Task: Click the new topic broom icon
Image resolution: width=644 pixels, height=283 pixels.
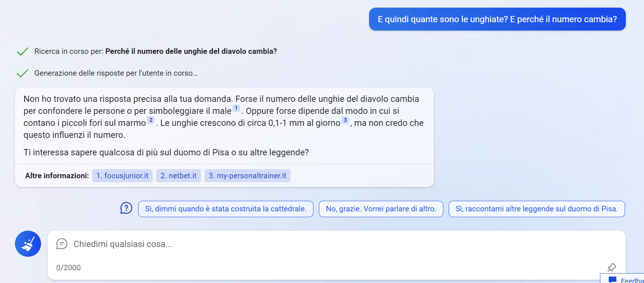Action: 28,244
